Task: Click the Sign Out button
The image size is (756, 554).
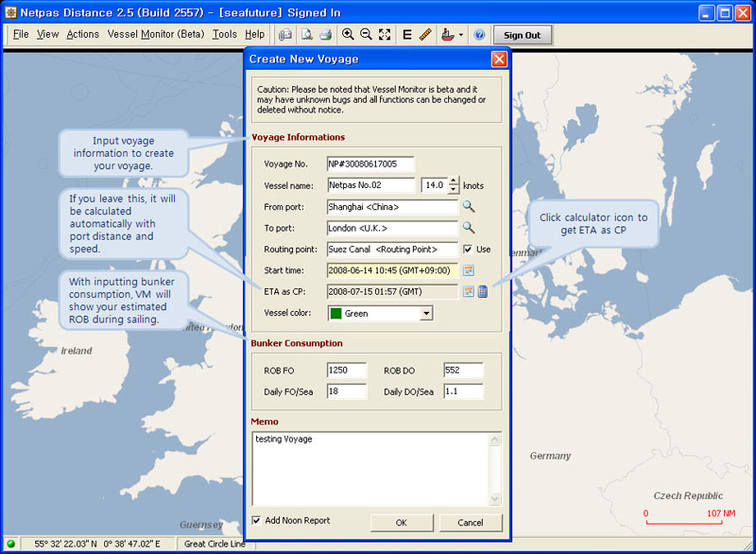Action: 523,35
